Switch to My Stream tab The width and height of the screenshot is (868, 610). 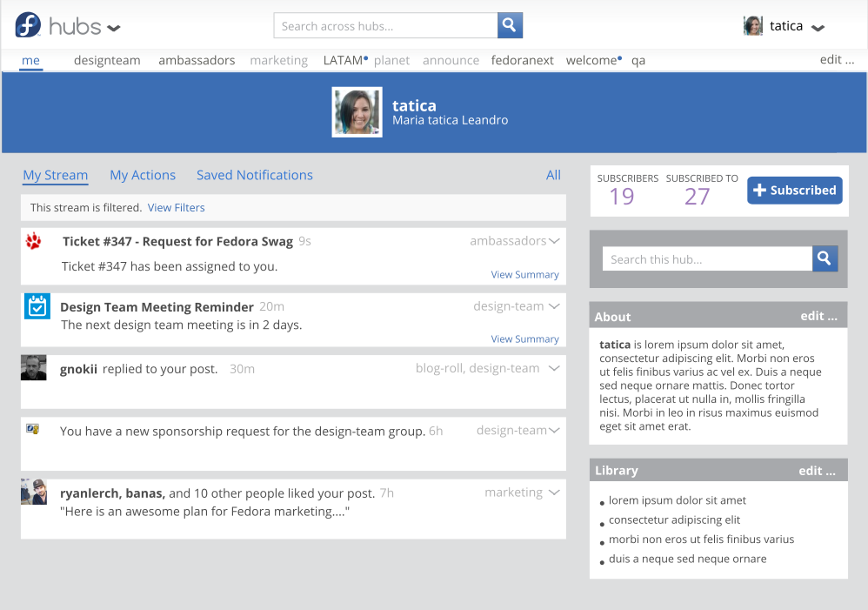click(x=56, y=175)
